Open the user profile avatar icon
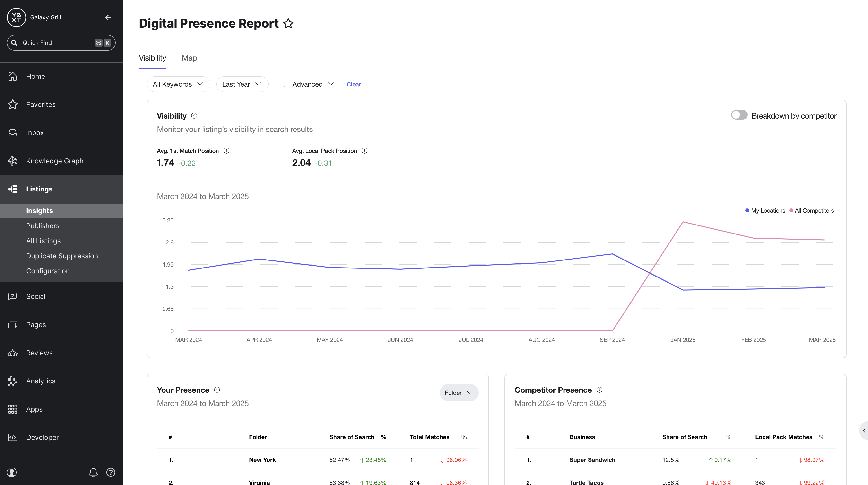This screenshot has width=868, height=485. pyautogui.click(x=12, y=472)
